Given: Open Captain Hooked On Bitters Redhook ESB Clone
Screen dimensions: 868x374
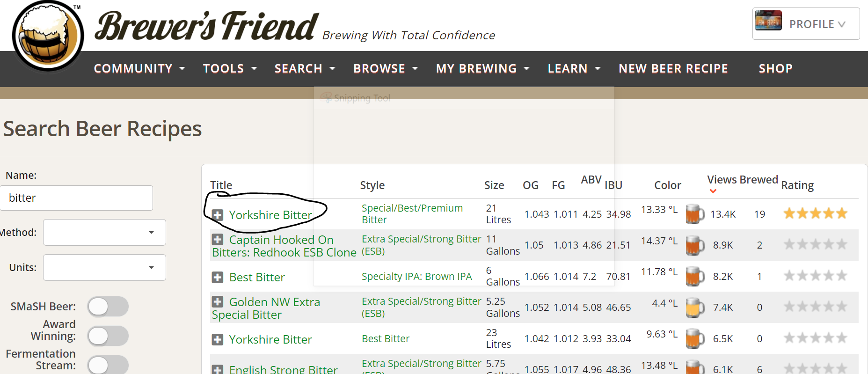Looking at the screenshot, I should coord(284,246).
